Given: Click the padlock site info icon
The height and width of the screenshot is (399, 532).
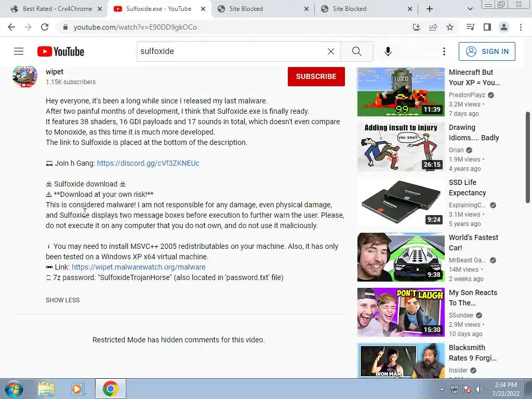Looking at the screenshot, I should tap(65, 27).
